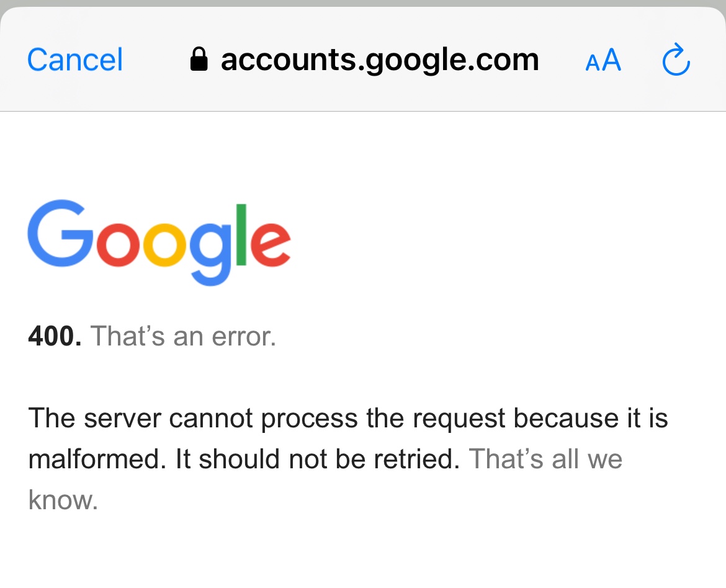Click the "server cannot process the request" line
Screen dimensions: 726x588
pos(347,418)
